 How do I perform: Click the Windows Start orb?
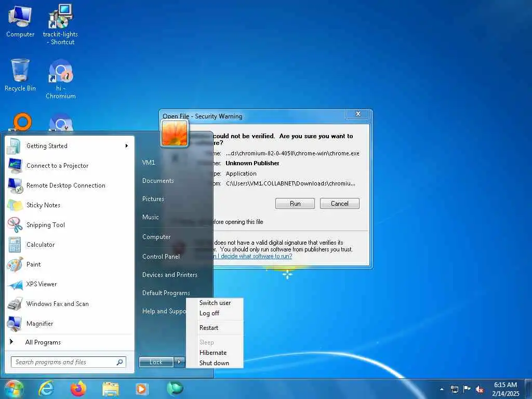(14, 389)
